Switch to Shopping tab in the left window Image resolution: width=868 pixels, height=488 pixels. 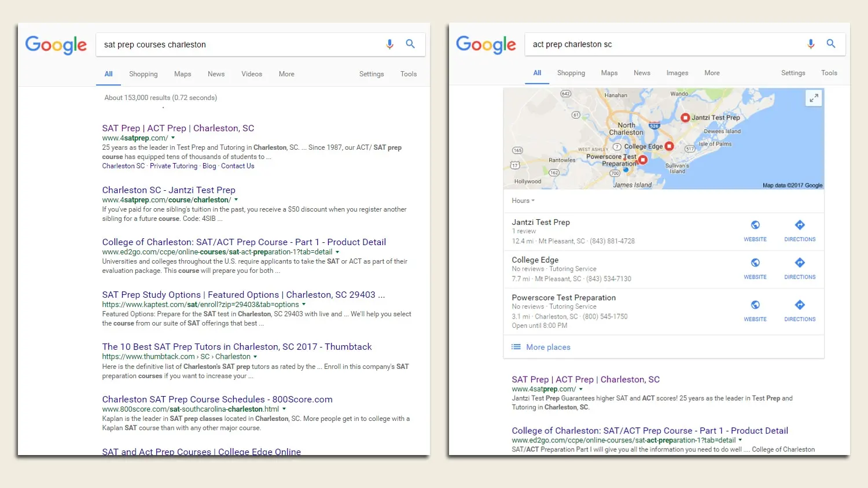pyautogui.click(x=144, y=74)
